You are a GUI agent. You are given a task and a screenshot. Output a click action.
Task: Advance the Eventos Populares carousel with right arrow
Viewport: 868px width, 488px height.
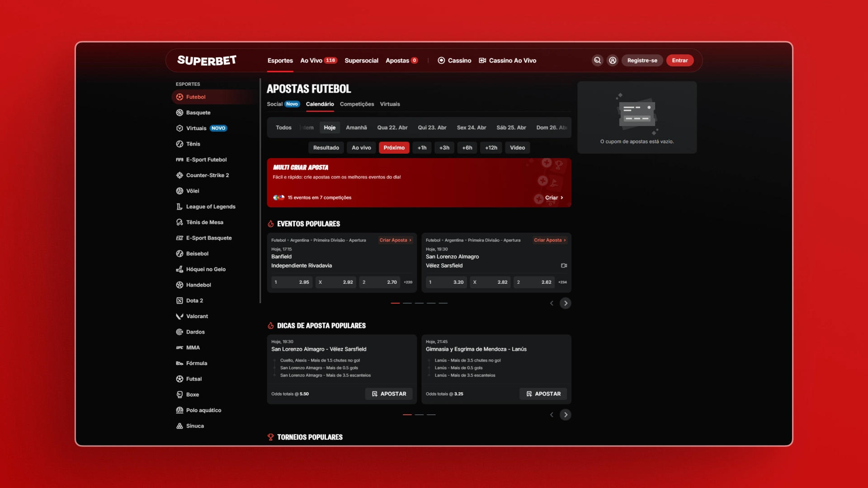pyautogui.click(x=565, y=303)
